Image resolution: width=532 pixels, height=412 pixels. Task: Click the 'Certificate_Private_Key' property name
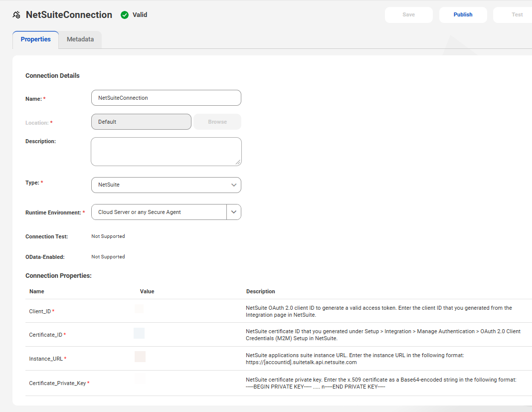(x=57, y=383)
